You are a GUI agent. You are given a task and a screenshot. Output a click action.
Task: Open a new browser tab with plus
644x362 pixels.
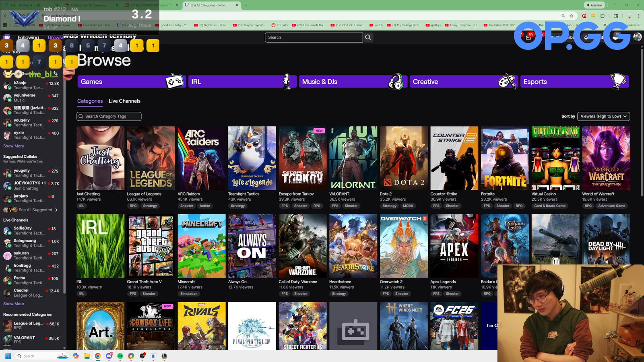click(246, 5)
